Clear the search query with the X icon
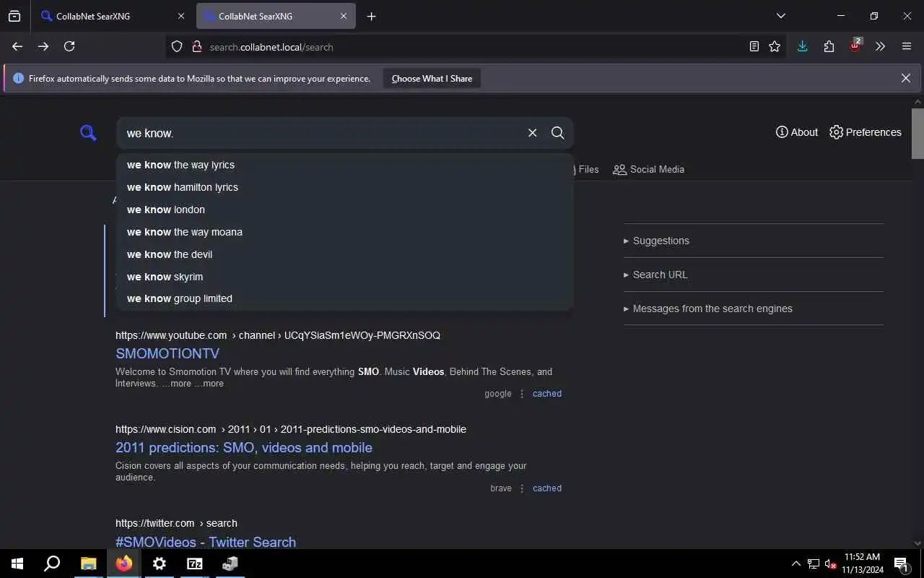The image size is (924, 578). [533, 133]
